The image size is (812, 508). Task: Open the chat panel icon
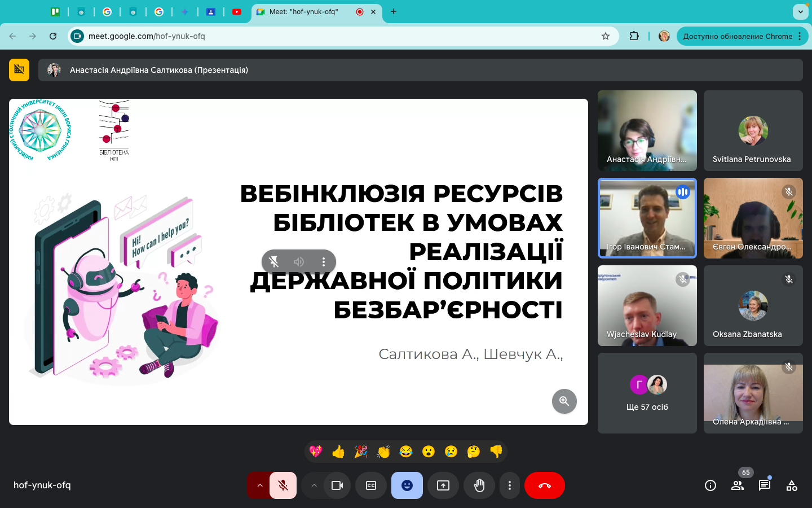pyautogui.click(x=765, y=485)
